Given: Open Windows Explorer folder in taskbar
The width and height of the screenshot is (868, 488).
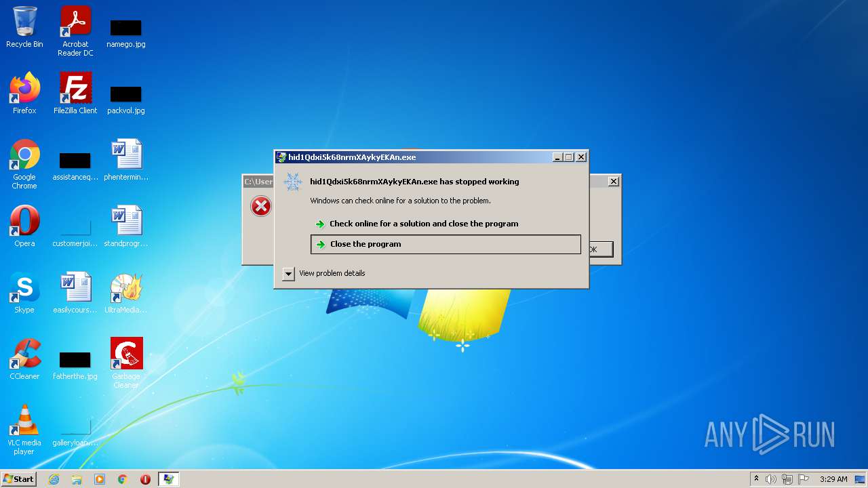Looking at the screenshot, I should [77, 479].
